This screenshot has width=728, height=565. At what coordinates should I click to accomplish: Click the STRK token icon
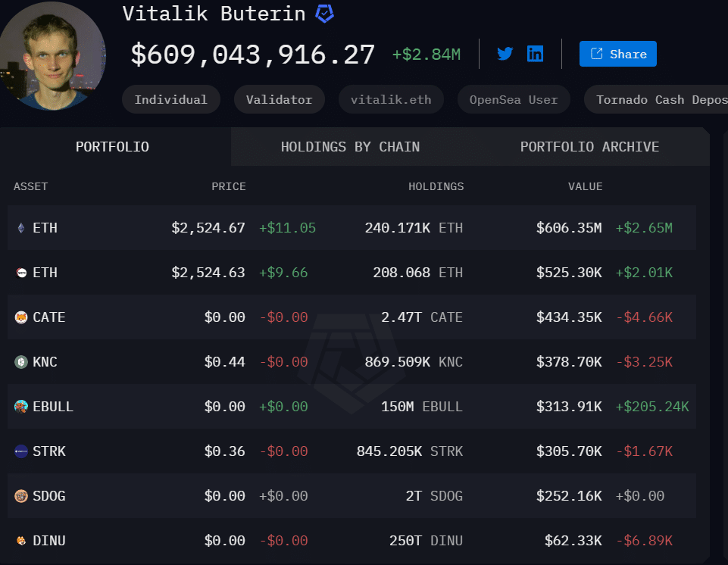click(x=21, y=451)
